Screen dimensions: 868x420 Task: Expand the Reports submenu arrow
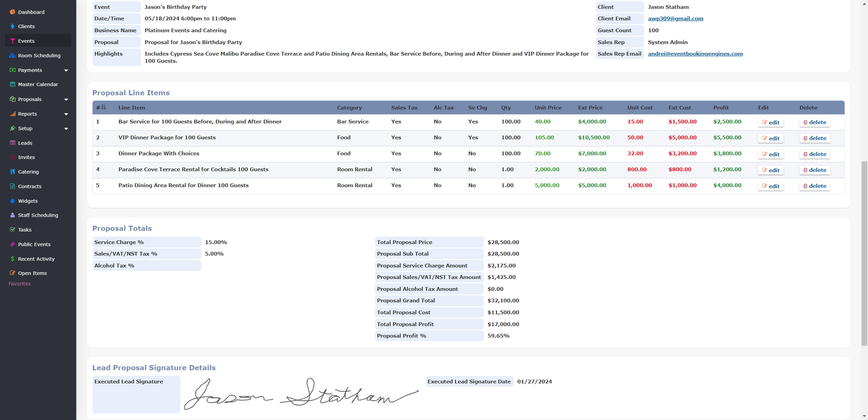tap(66, 114)
